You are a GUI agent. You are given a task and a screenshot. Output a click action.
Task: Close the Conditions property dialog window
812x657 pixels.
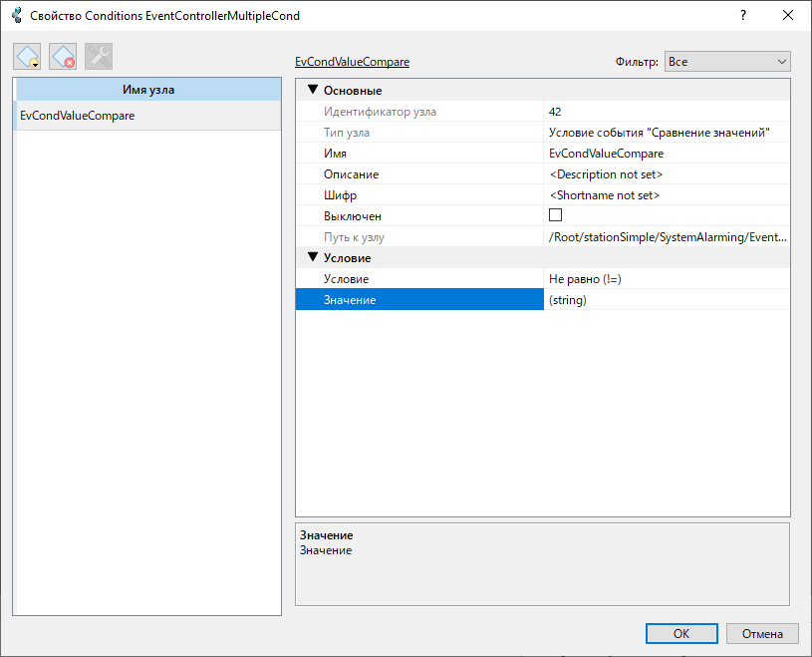coord(788,16)
